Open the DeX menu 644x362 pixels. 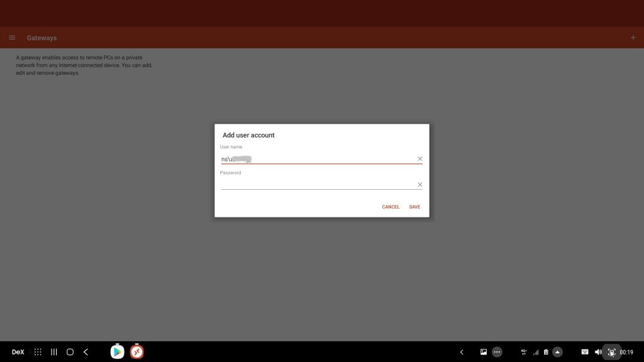point(18,352)
